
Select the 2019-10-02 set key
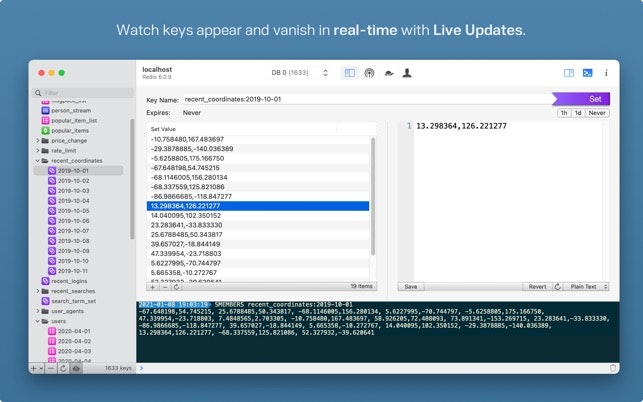coord(73,181)
